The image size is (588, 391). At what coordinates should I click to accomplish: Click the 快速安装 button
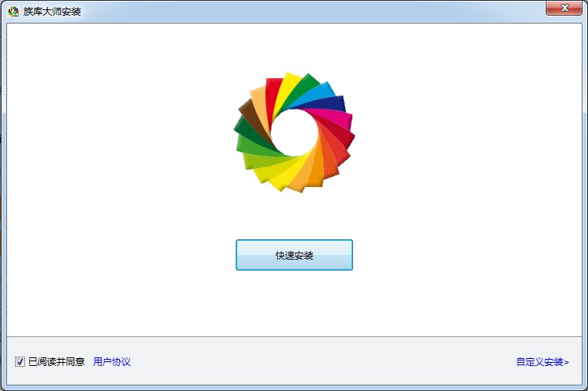294,255
